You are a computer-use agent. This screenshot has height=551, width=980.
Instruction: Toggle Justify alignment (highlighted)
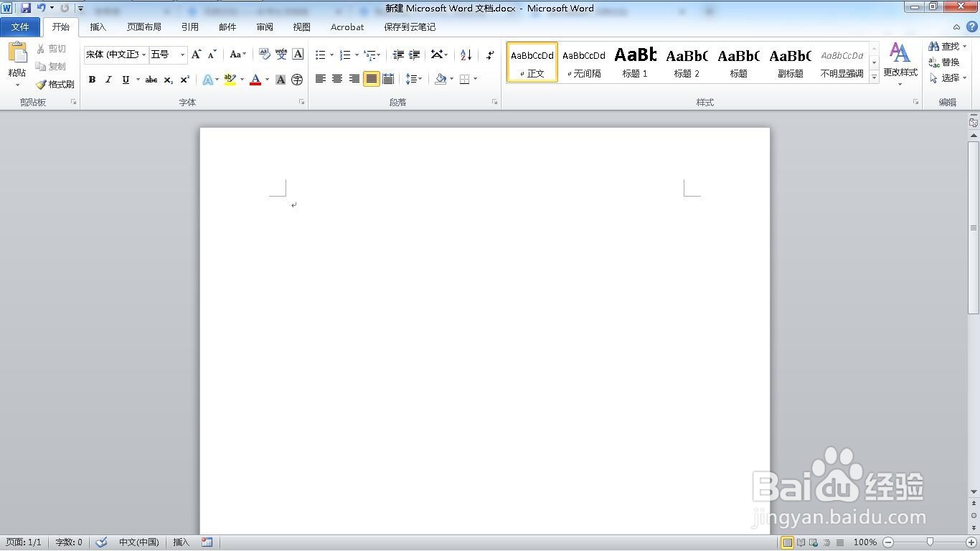coord(371,79)
